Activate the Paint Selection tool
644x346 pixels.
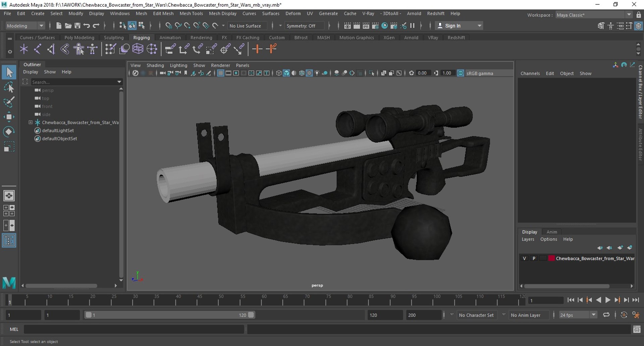point(9,102)
